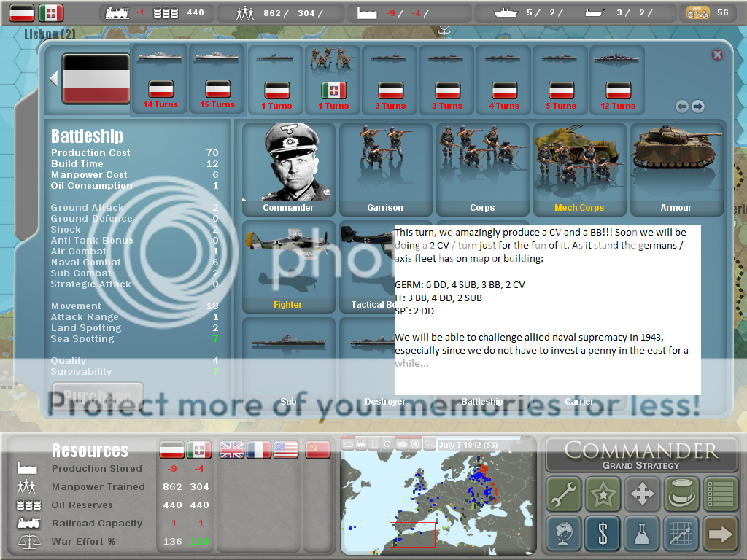This screenshot has width=747, height=560.
Task: Click the dollar sign purchase icon
Action: pos(603,534)
